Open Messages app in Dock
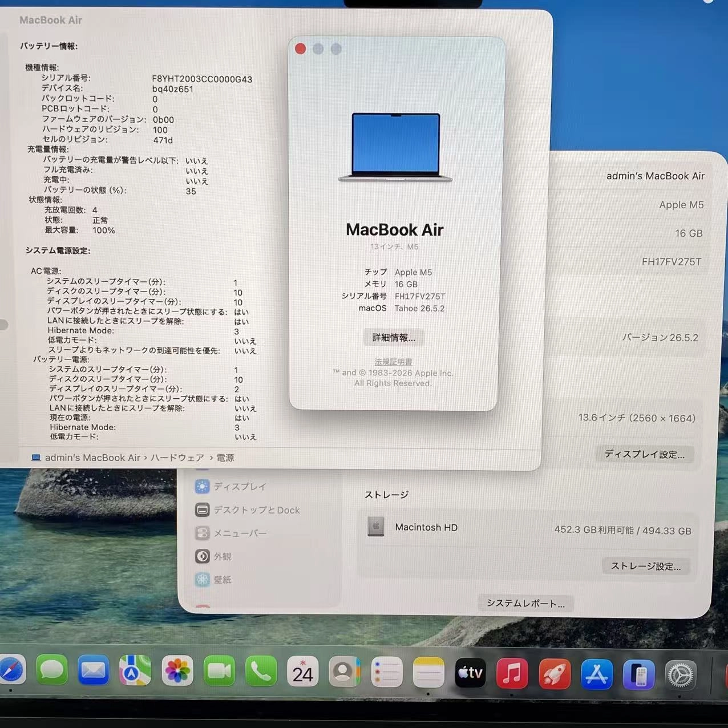Image resolution: width=728 pixels, height=728 pixels. pos(52,670)
